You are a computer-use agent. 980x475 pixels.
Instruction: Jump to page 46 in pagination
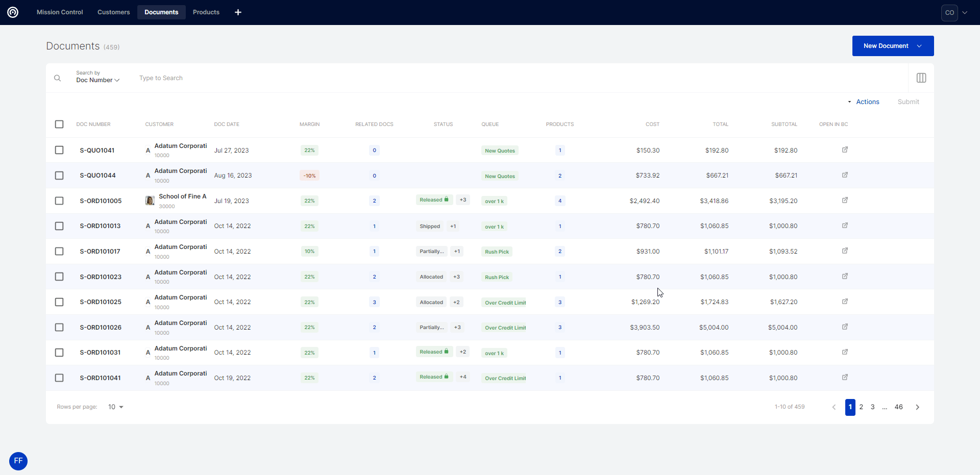coord(898,407)
